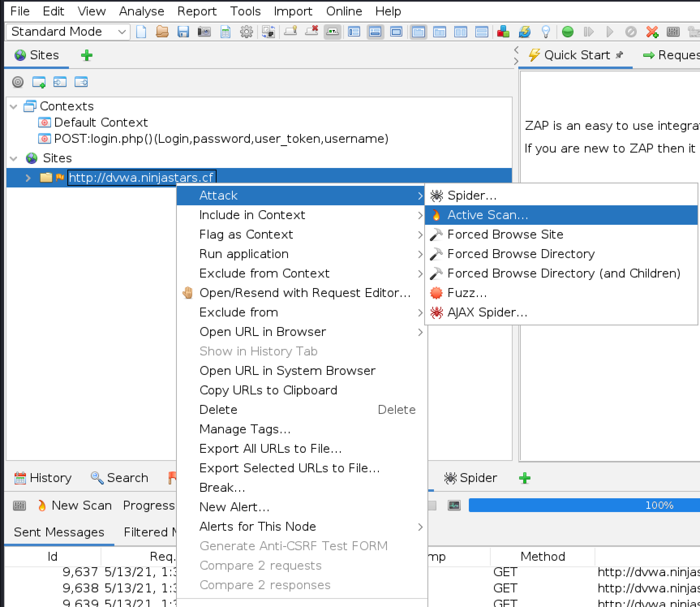Open Manage Add-ons colored blocks icon
Image resolution: width=700 pixels, height=607 pixels.
tap(503, 32)
